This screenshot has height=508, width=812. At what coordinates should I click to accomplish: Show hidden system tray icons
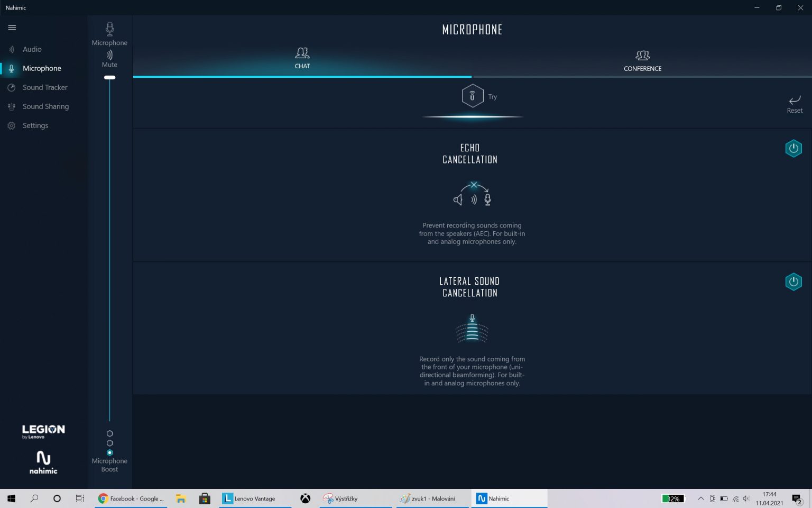click(700, 498)
